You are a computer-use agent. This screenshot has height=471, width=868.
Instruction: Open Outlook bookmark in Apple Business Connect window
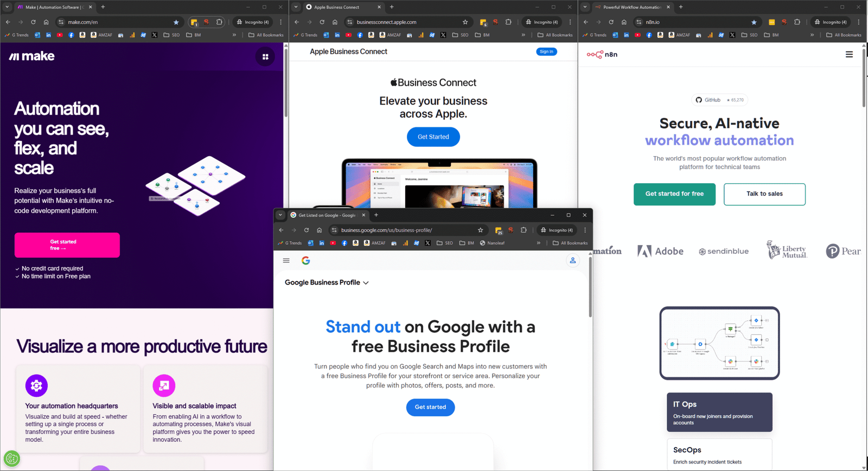click(326, 35)
